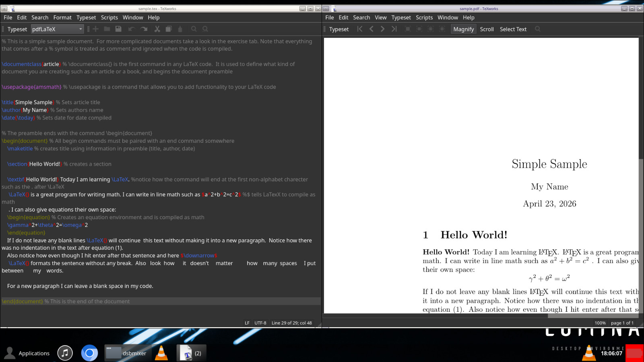This screenshot has height=362, width=644.
Task: Click the New document plus icon
Action: pyautogui.click(x=95, y=29)
